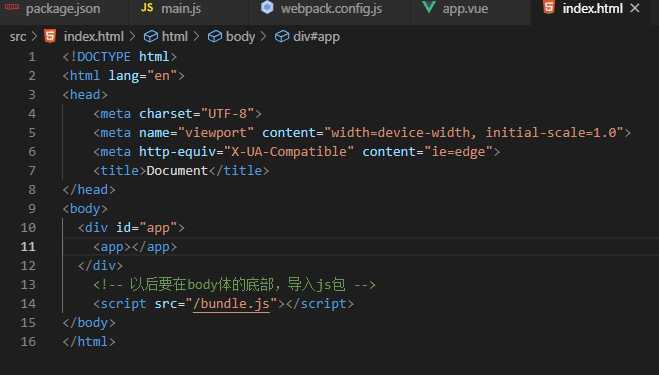This screenshot has height=375, width=659.
Task: Click line number 16 in the gutter
Action: pos(28,341)
